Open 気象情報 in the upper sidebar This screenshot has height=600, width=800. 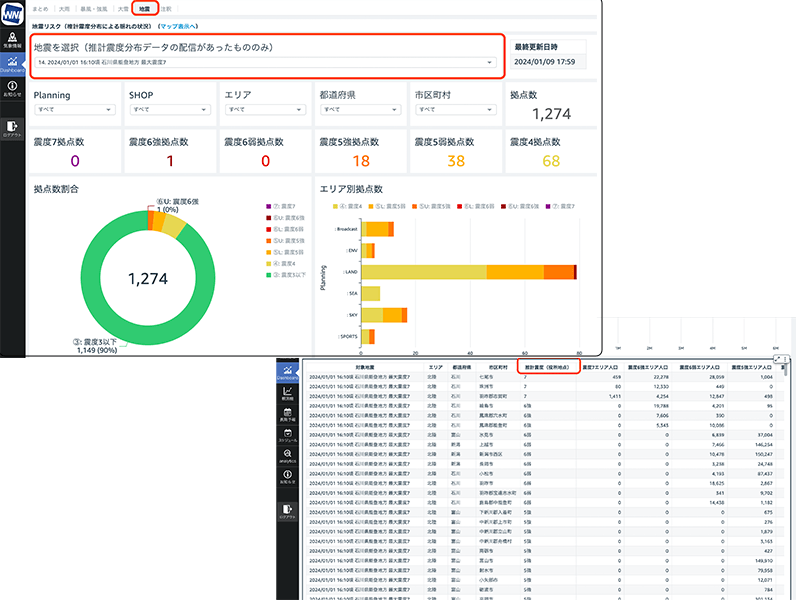pos(12,39)
